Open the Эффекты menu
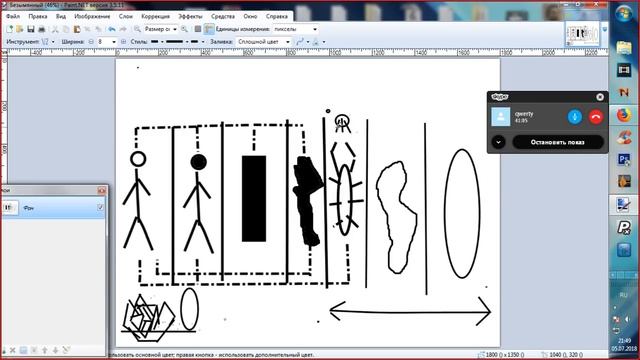This screenshot has width=640, height=360. 190,16
